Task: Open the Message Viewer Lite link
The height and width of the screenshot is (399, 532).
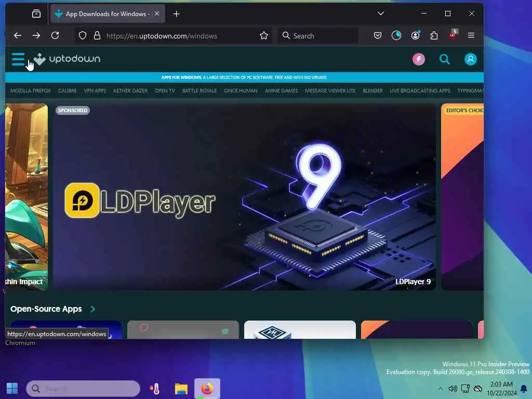Action: 330,90
